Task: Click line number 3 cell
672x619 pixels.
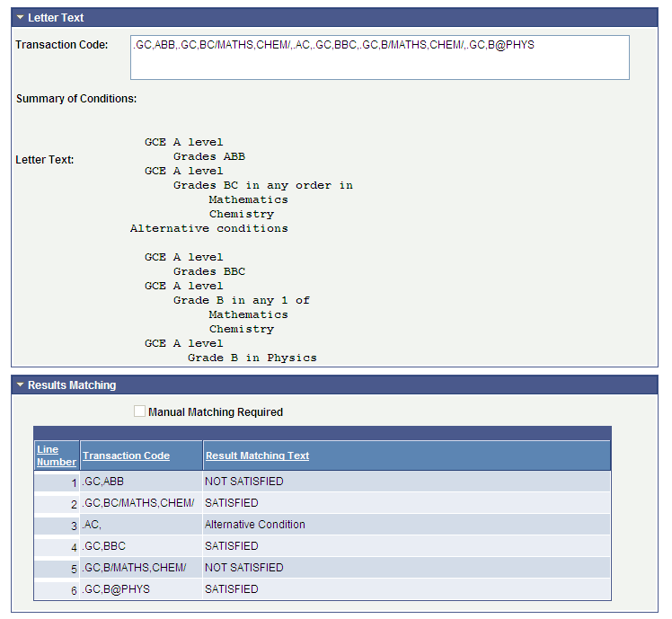Action: 57,525
